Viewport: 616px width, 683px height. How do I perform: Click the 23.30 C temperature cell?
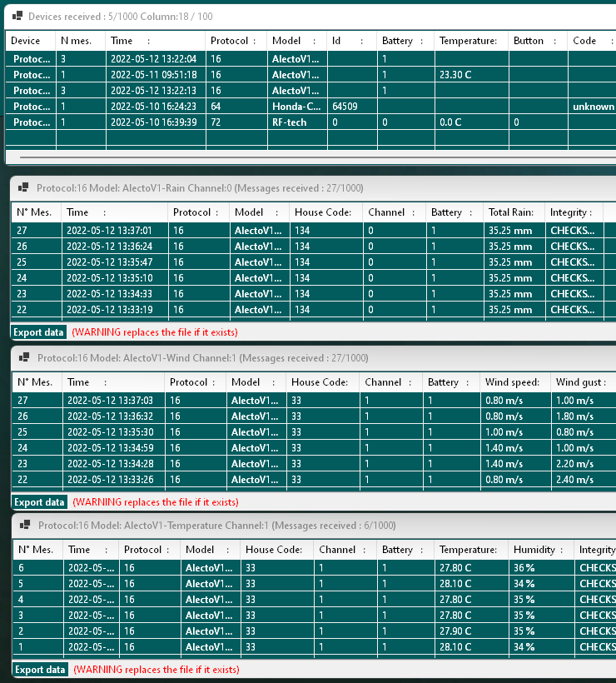pos(471,75)
